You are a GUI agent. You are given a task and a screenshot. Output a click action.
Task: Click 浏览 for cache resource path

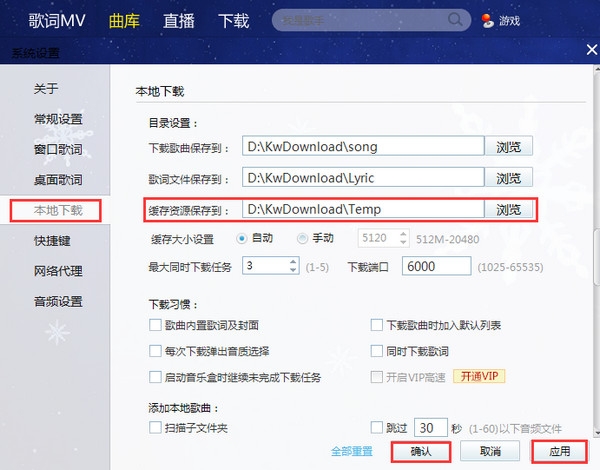coord(509,210)
